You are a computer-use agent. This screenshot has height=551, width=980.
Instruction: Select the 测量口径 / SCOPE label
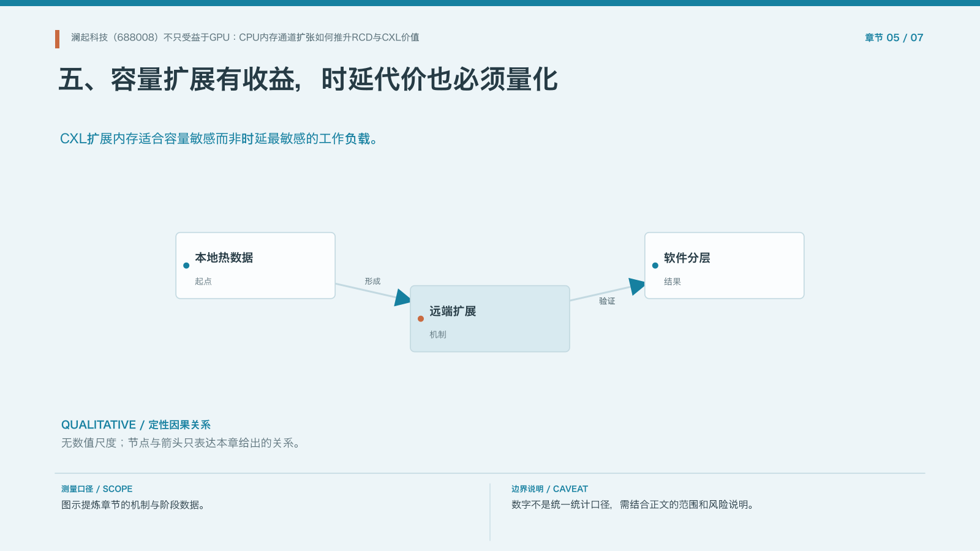tap(97, 489)
